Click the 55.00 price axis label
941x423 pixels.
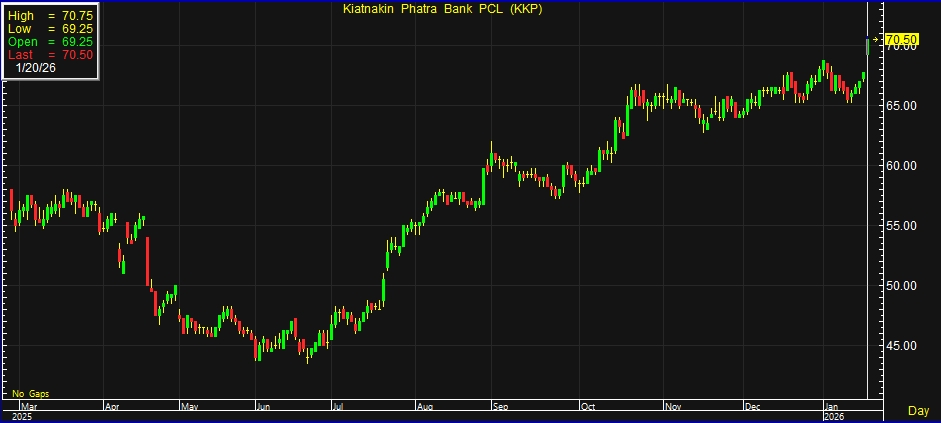[x=902, y=226]
